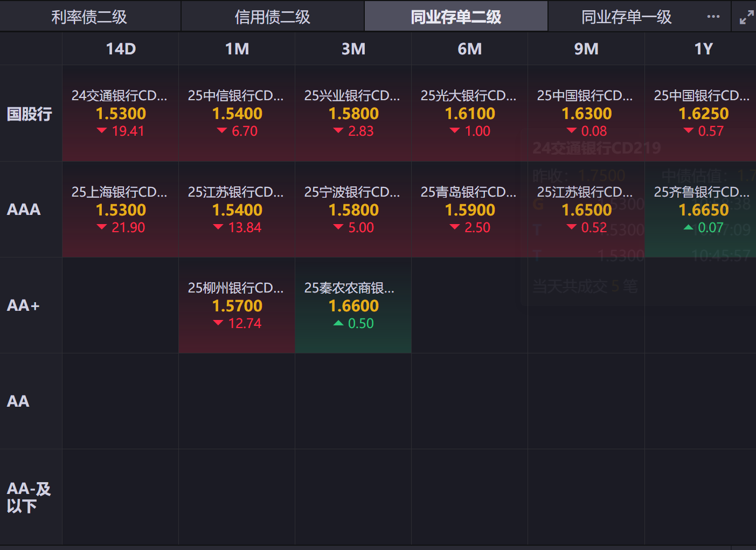Select the 同业存单二级 tab

(x=456, y=17)
